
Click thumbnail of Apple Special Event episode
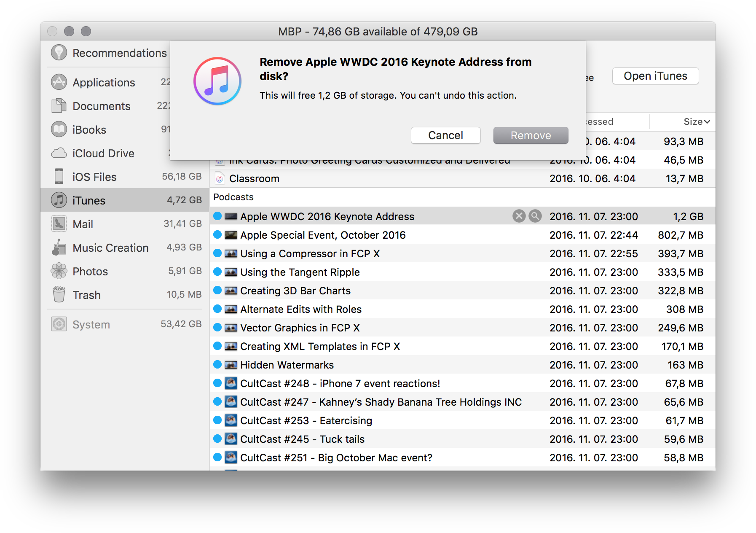click(x=231, y=235)
